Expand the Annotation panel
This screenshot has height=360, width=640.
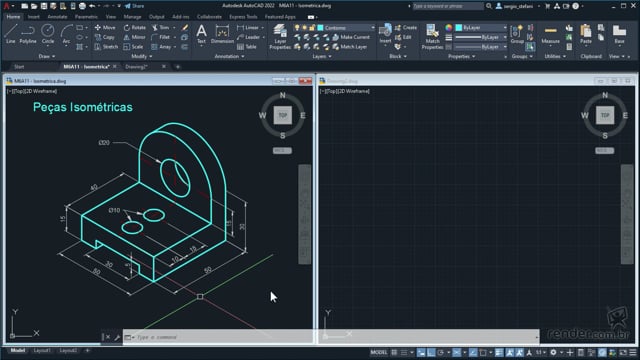point(229,56)
